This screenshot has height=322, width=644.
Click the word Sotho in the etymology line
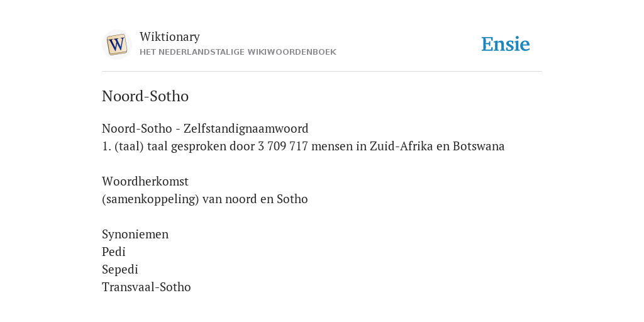[292, 199]
